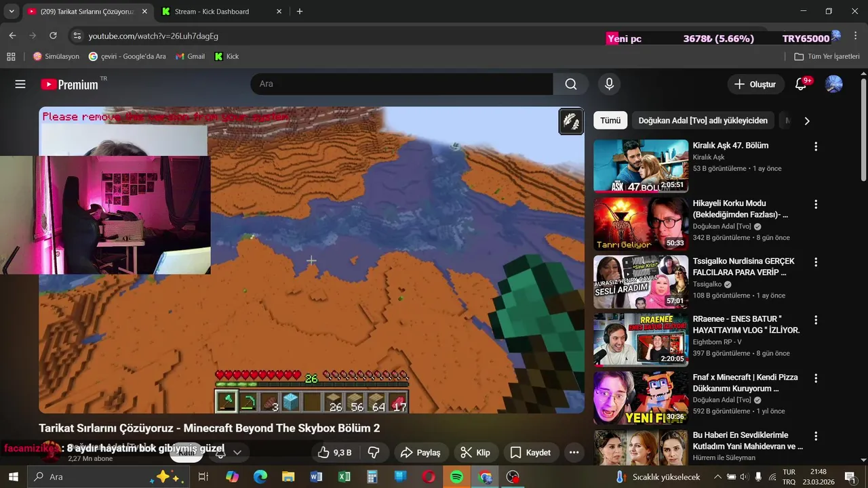Open the Chrome apps grid in bookmarks bar
Image resolution: width=868 pixels, height=488 pixels.
[11, 56]
